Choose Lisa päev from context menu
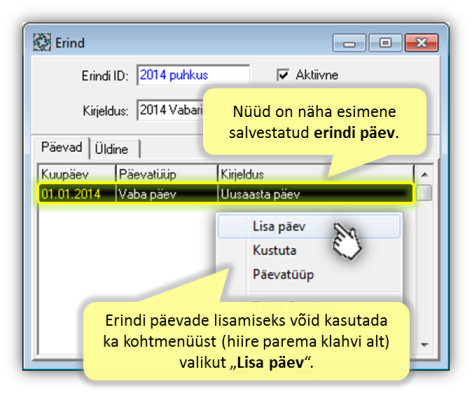Screen dimensions: 472x393 (309, 226)
